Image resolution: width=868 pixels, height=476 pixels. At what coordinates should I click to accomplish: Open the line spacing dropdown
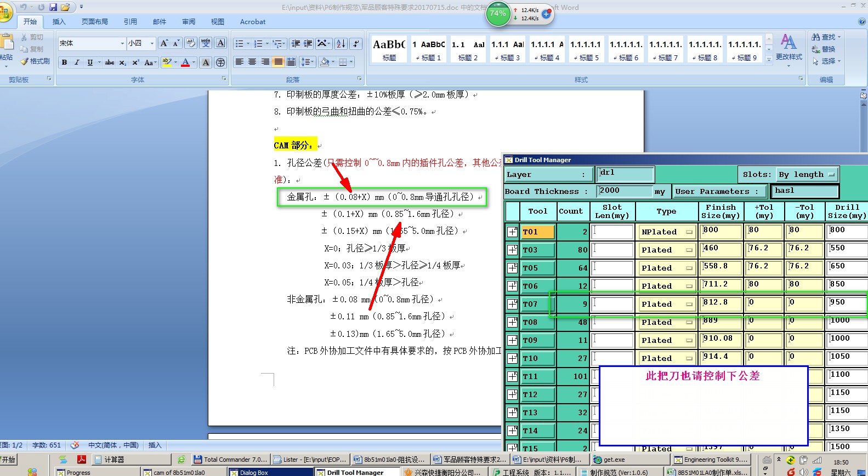tap(307, 62)
